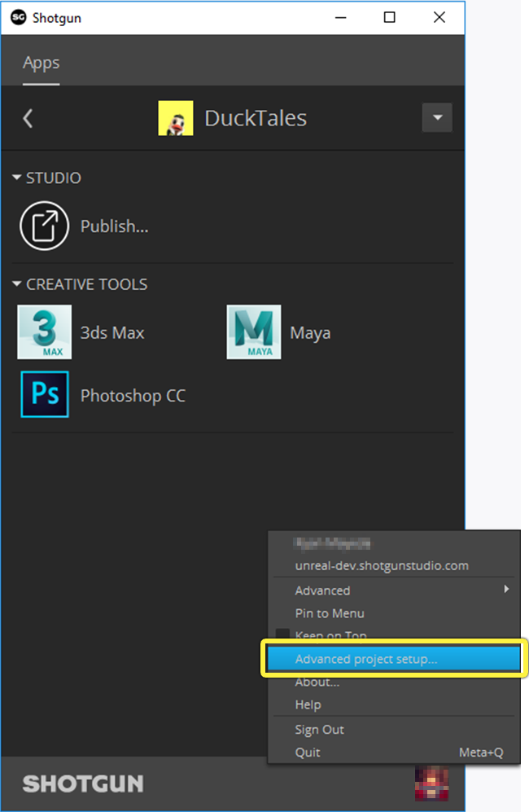Click the user avatar in bottom bar
Screen dimensions: 529x812
[431, 783]
